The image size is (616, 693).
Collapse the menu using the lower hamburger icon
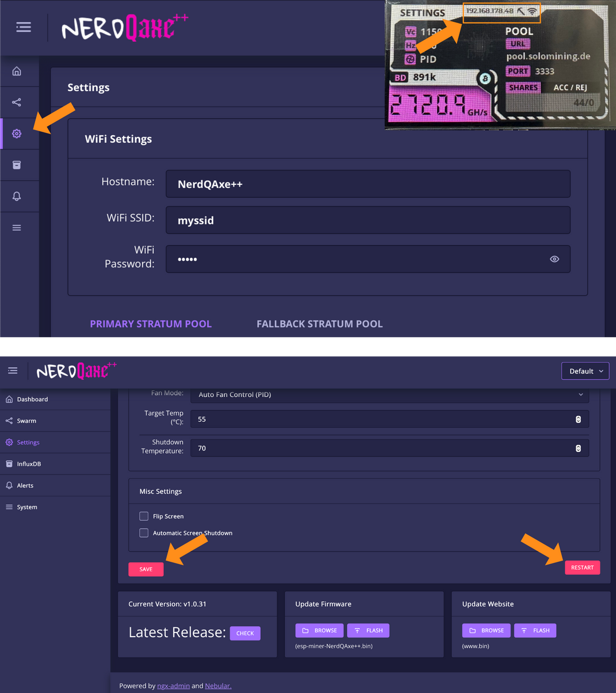(13, 371)
